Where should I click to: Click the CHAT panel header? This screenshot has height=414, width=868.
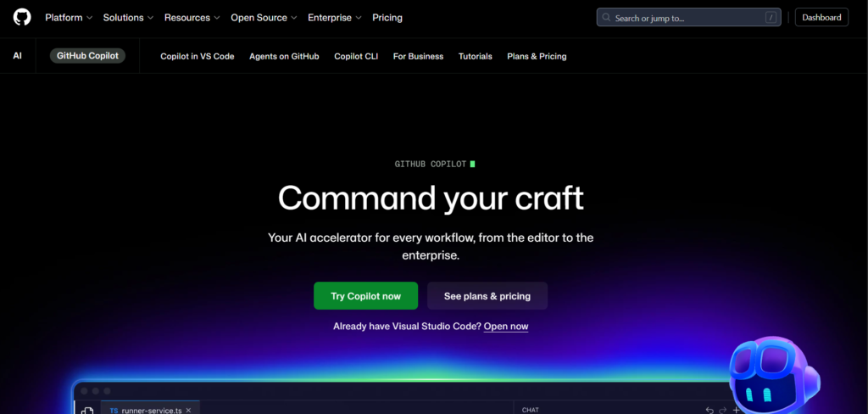click(x=531, y=410)
